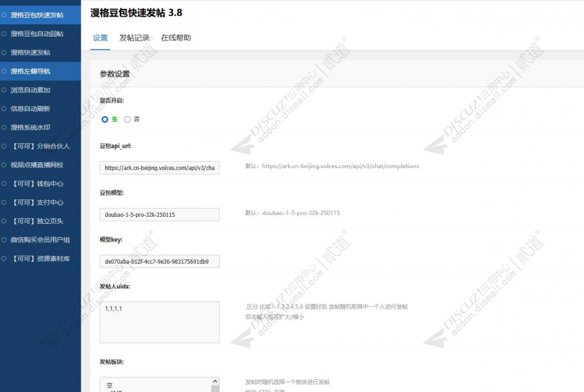
Task: Open 漫格豆包自动回帖 sidebar item
Action: pyautogui.click(x=40, y=33)
